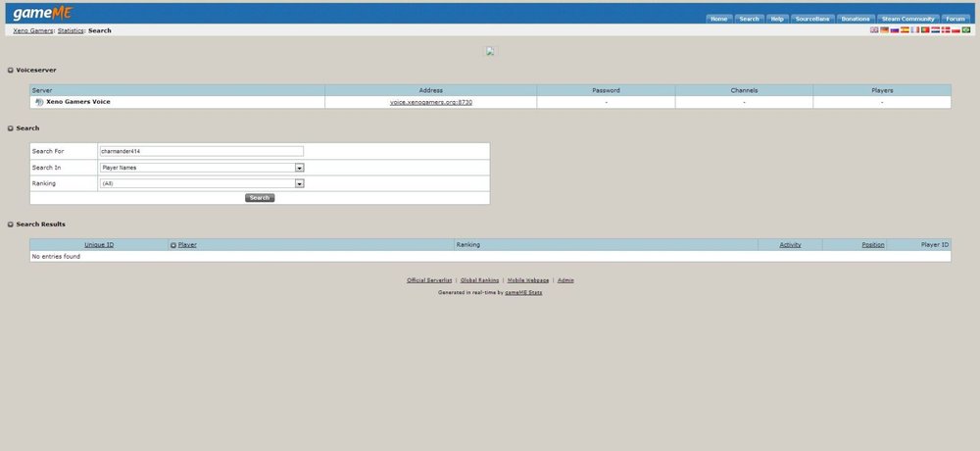This screenshot has width=980, height=451.
Task: Click the gameME logo
Action: click(42, 13)
